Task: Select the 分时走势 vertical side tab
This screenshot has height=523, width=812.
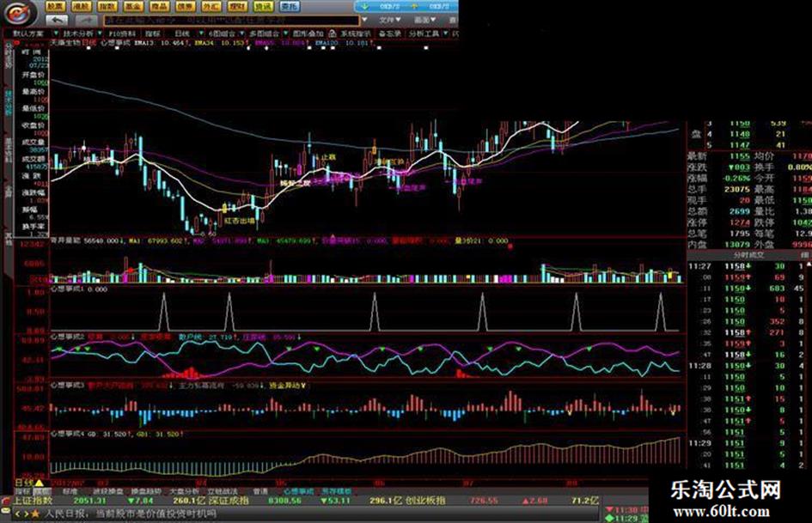Action: pyautogui.click(x=9, y=56)
